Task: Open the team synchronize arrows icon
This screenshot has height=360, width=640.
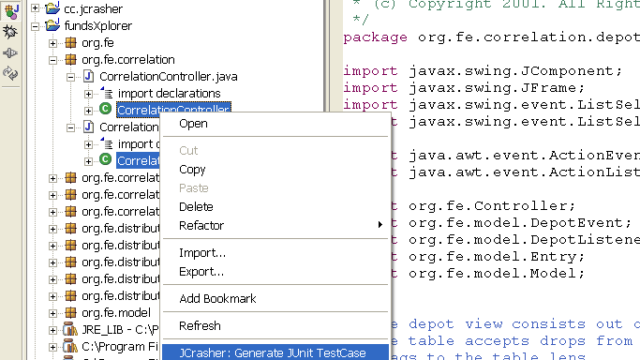Action: pos(10,73)
